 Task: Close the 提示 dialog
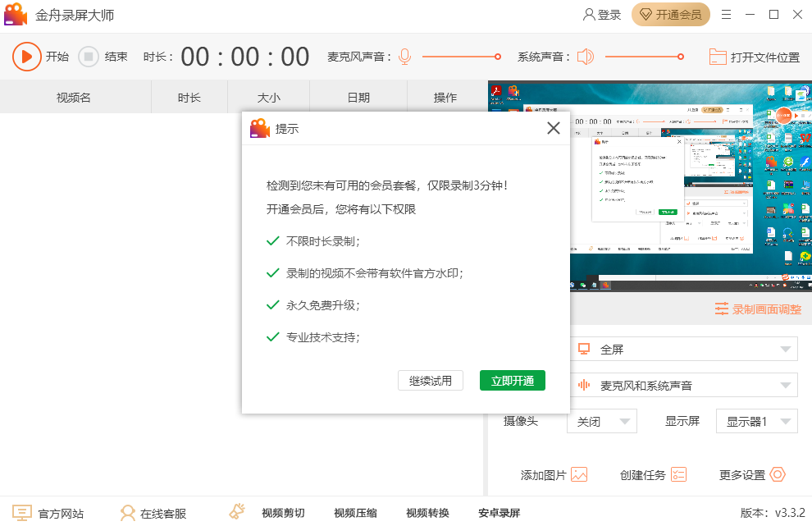(554, 128)
